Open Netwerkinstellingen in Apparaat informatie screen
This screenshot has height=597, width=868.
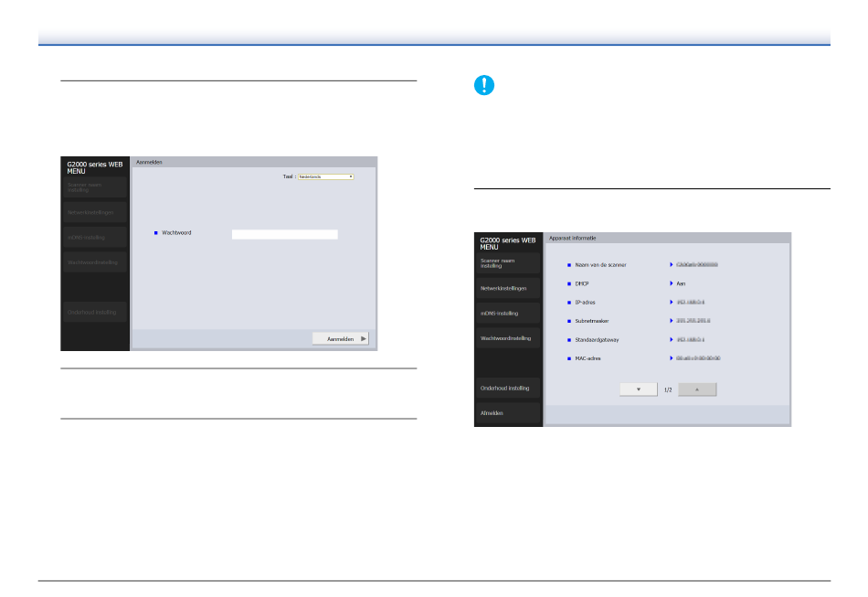pyautogui.click(x=508, y=289)
